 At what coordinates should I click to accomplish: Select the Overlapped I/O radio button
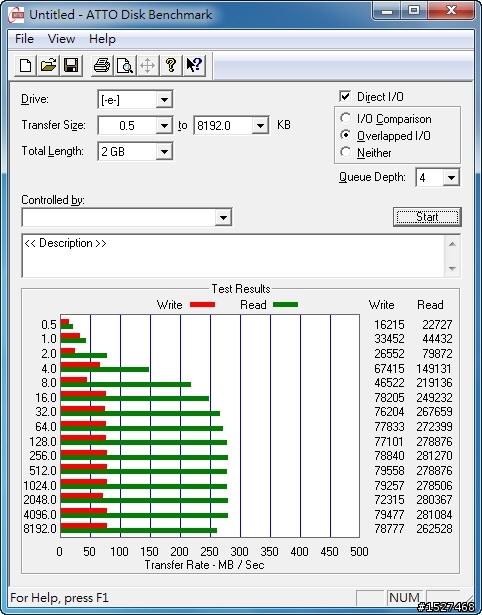346,135
